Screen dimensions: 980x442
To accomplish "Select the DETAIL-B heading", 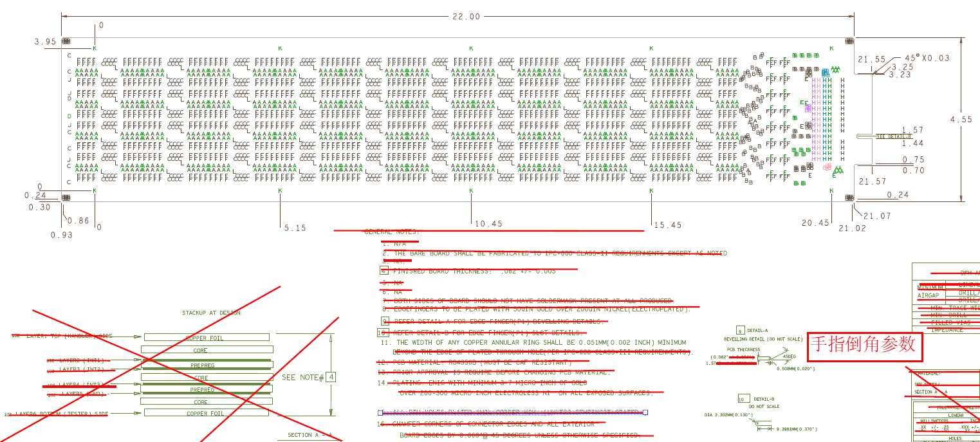I will [764, 400].
